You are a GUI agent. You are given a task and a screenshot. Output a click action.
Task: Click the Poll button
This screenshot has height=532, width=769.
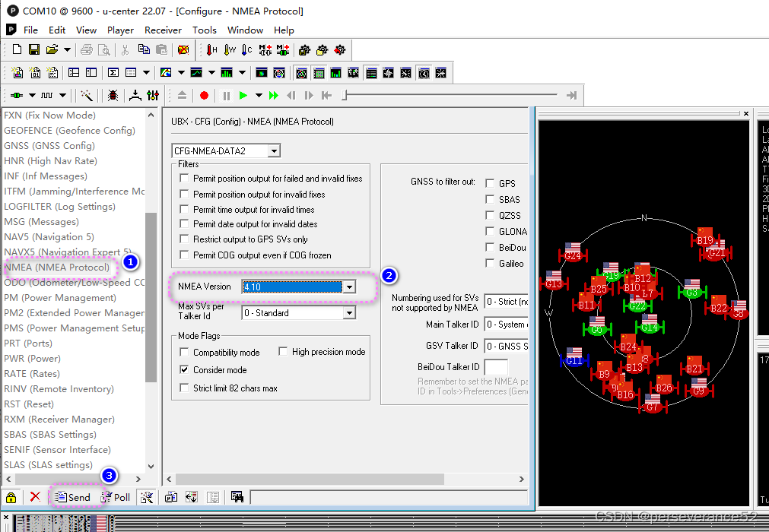(x=116, y=497)
